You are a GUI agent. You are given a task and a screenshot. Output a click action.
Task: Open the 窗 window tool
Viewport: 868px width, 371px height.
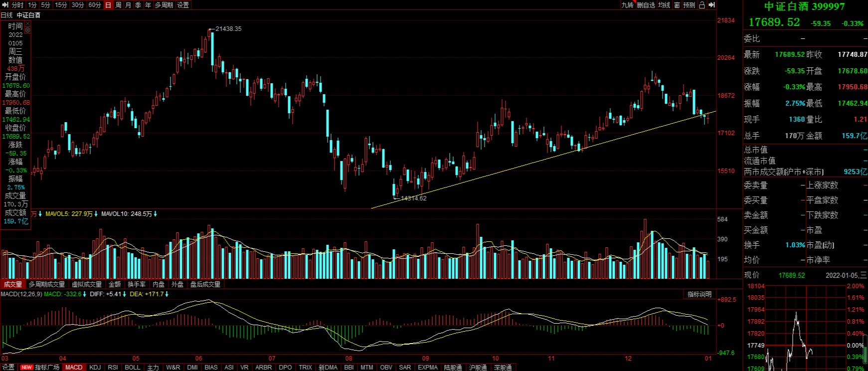pyautogui.click(x=677, y=4)
